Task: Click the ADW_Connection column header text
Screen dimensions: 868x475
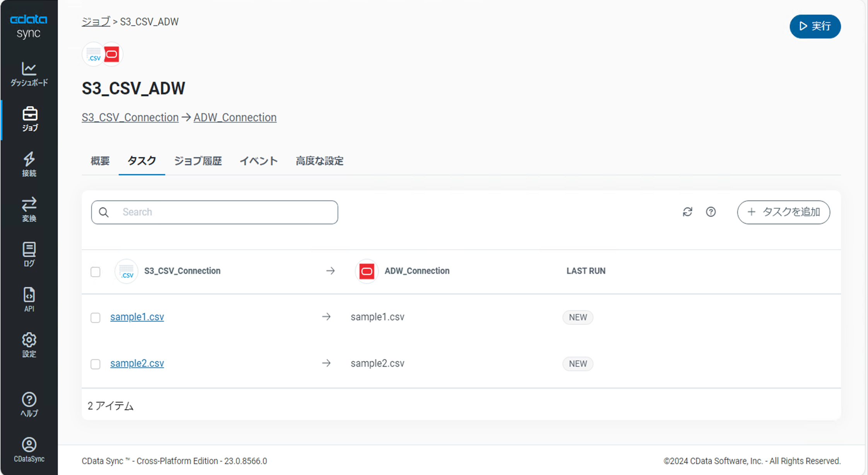Action: (x=417, y=271)
